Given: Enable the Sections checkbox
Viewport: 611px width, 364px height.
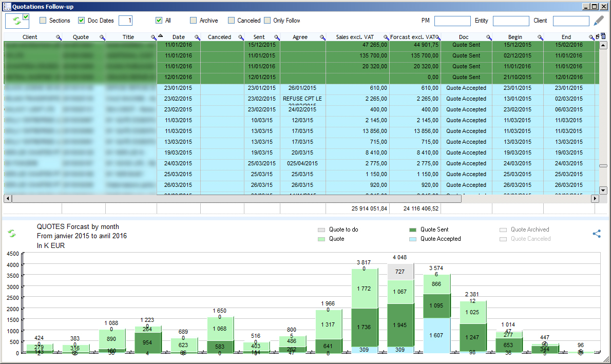Looking at the screenshot, I should point(43,20).
